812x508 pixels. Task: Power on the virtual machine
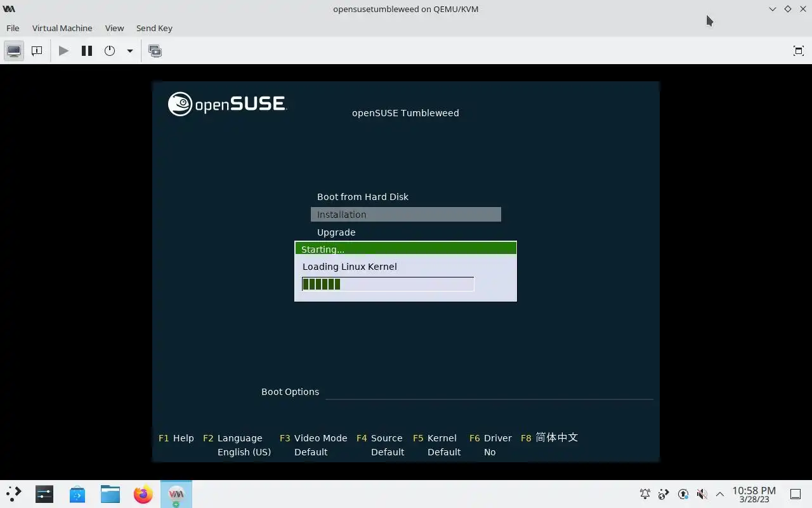[63, 51]
